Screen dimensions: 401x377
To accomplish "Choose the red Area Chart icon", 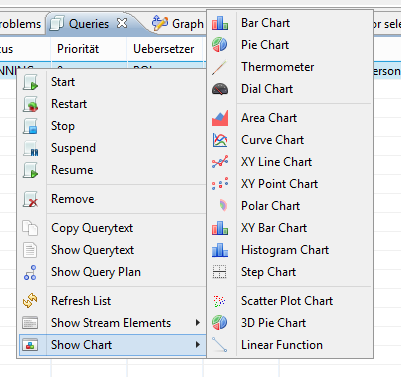I will (220, 118).
